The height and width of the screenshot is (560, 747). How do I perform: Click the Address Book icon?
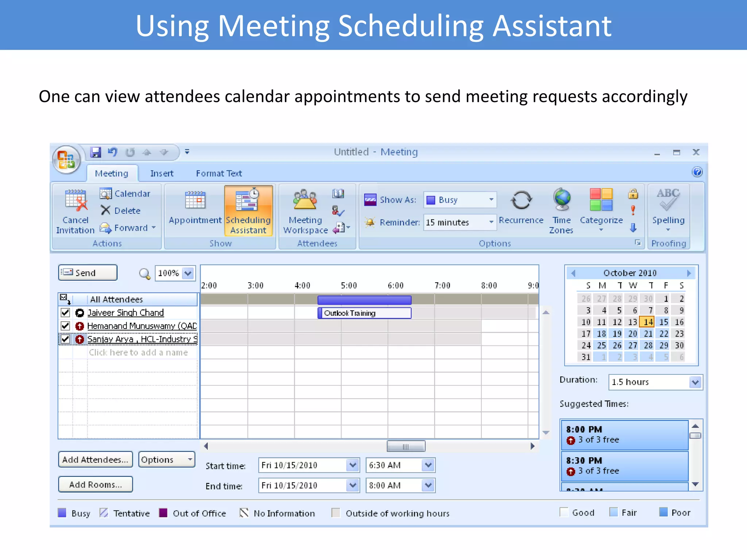pyautogui.click(x=338, y=194)
